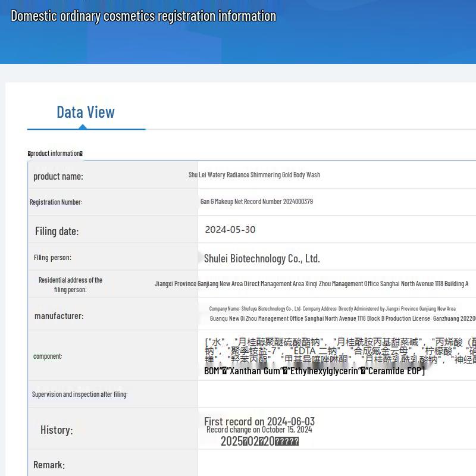
Task: Click the 'product information' section heading
Action: [x=55, y=154]
